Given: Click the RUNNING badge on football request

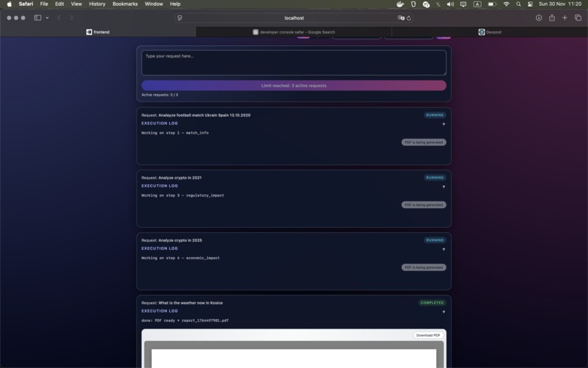Looking at the screenshot, I should pyautogui.click(x=435, y=115).
